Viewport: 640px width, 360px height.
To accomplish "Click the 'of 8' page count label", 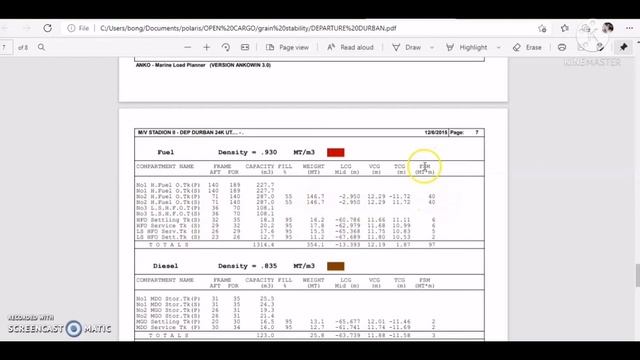I will click(23, 47).
